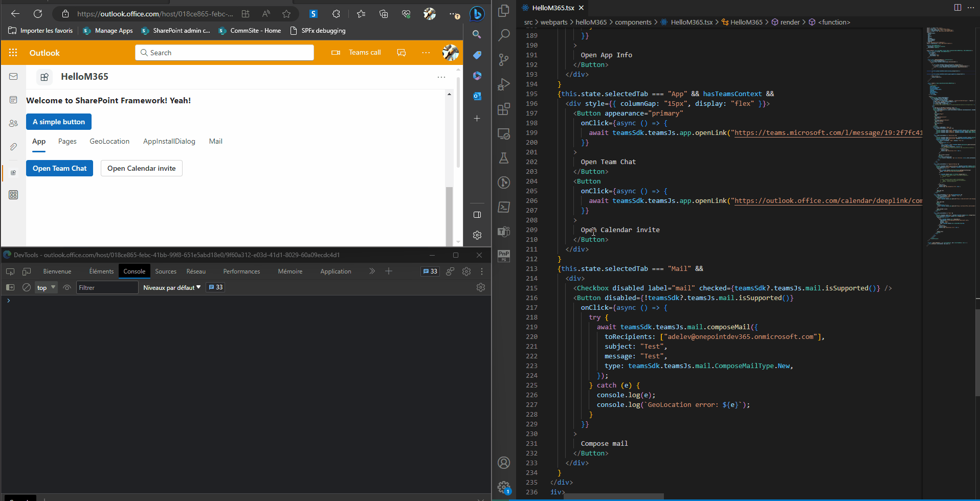
Task: Open Outlook People in left rail
Action: click(x=13, y=123)
